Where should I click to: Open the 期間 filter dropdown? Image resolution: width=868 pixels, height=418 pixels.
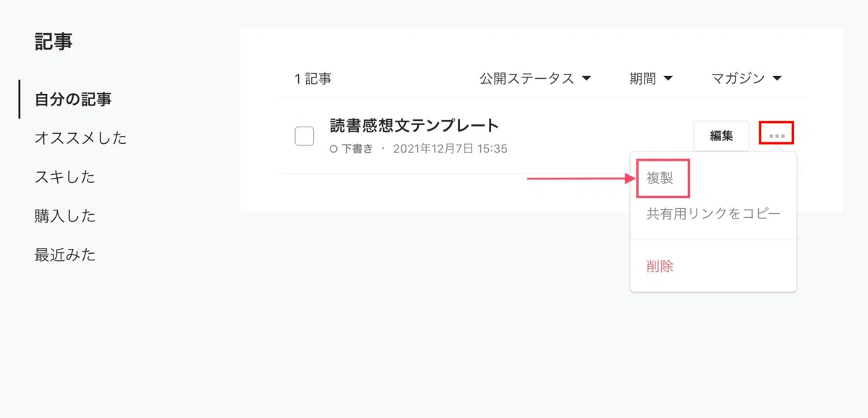click(651, 78)
